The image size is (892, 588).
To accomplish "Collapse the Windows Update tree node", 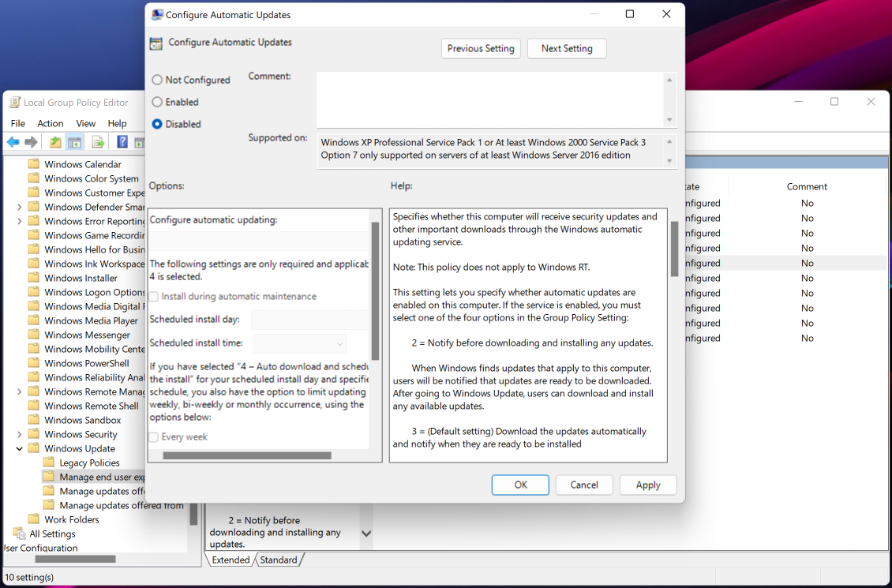I will (x=19, y=448).
